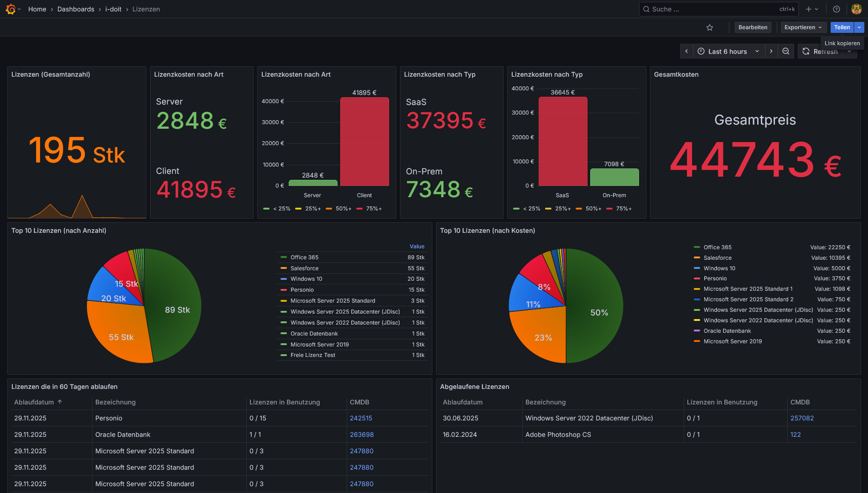
Task: Go to i-doit folder breadcrumb
Action: [x=113, y=9]
